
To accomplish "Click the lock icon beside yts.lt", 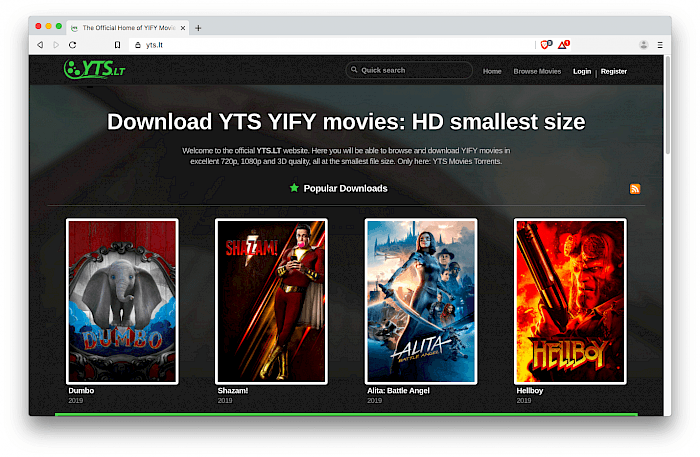I will point(138,45).
